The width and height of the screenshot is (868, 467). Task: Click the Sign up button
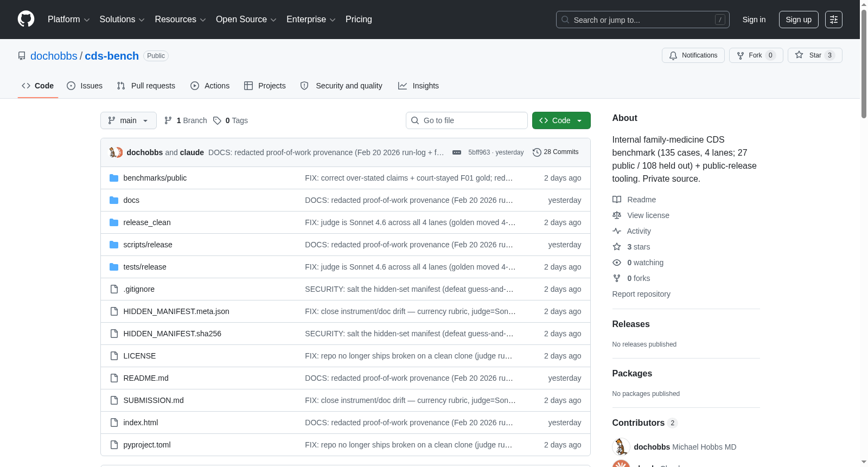[x=799, y=20]
